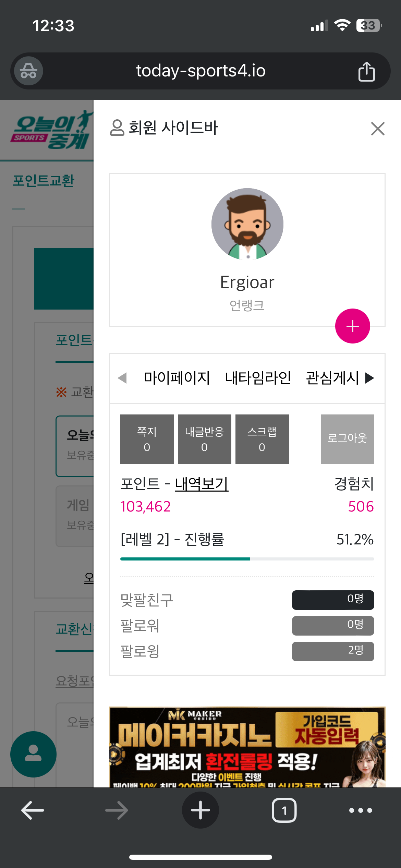Tap the Ergioar profile avatar
This screenshot has width=401, height=868.
[x=247, y=224]
